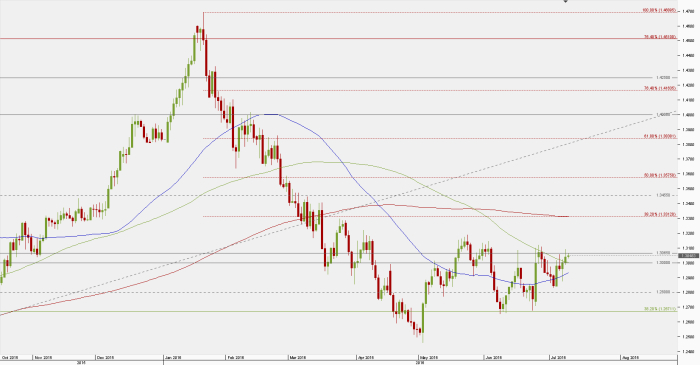Select the Jul 2016 time axis label
700x365 pixels.
click(x=558, y=357)
